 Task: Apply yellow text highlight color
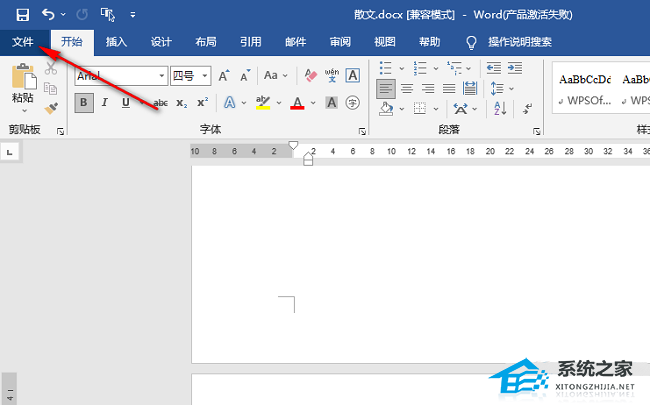point(263,102)
